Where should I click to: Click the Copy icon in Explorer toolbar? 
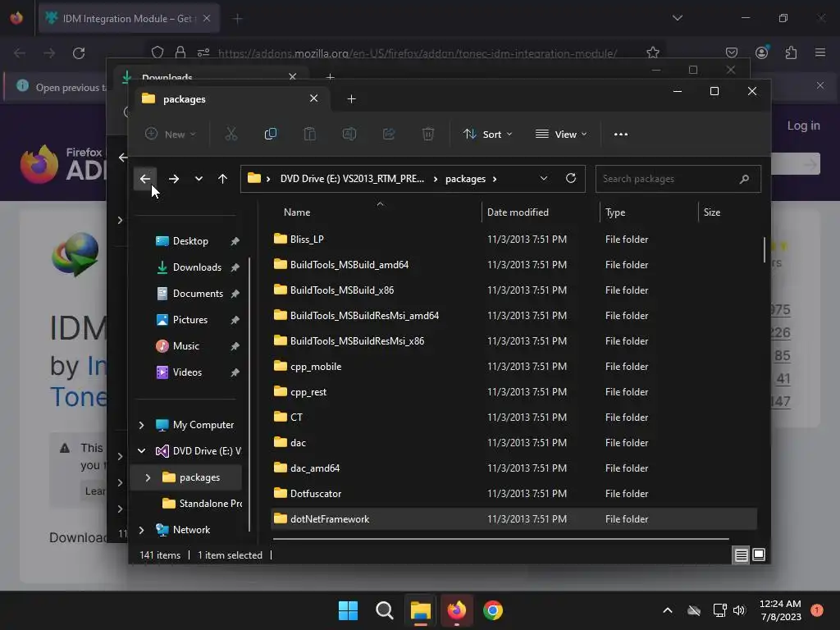(x=271, y=134)
